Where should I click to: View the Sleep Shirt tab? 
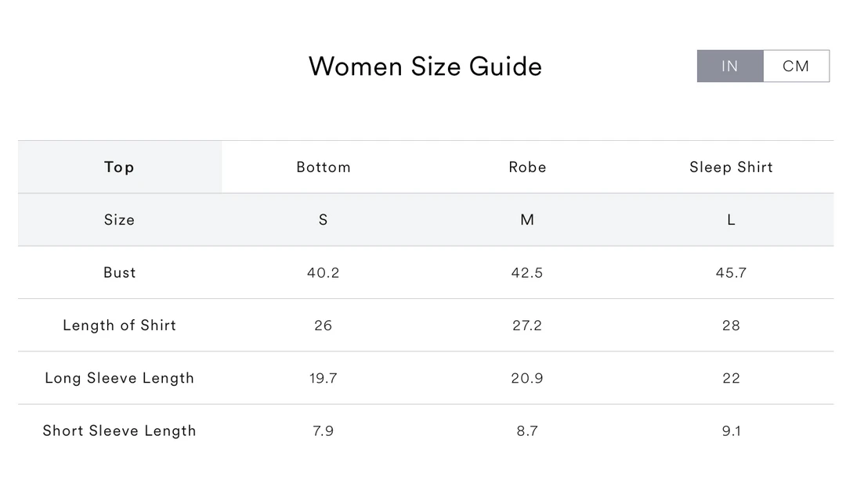click(x=731, y=167)
